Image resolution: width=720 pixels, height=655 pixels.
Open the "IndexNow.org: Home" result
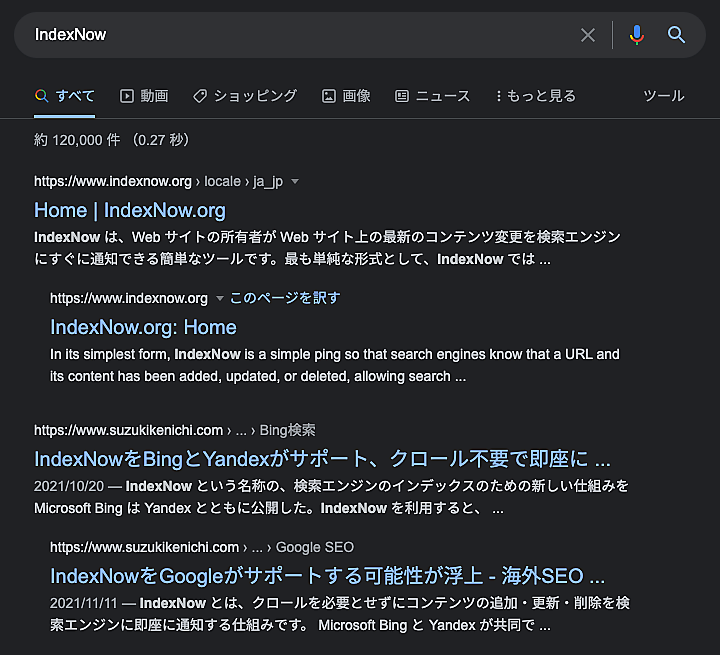click(x=143, y=327)
